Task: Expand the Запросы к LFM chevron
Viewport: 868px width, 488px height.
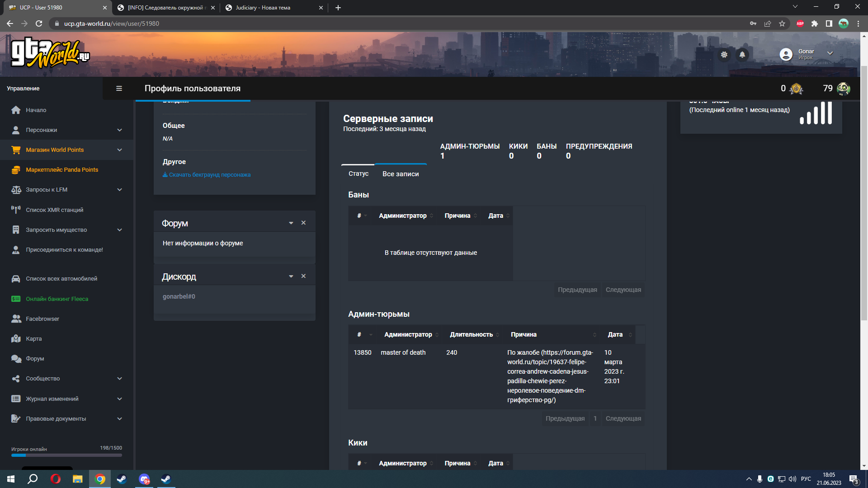Action: click(x=120, y=190)
